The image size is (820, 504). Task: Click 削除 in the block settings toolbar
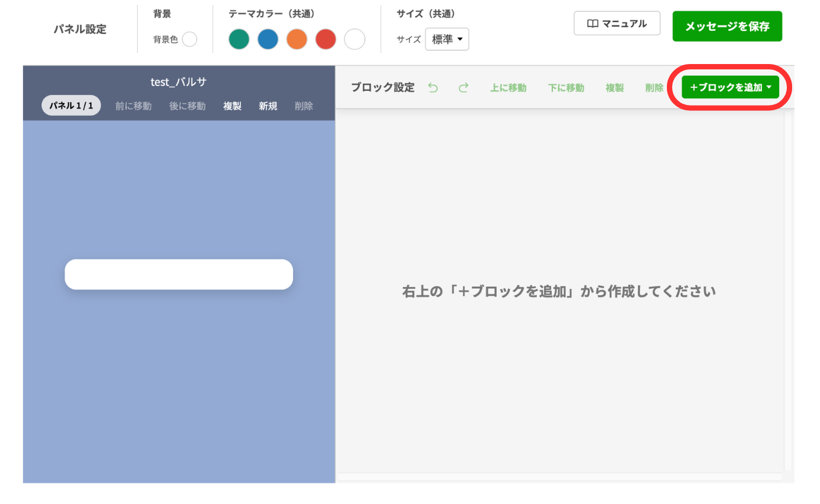[x=654, y=87]
